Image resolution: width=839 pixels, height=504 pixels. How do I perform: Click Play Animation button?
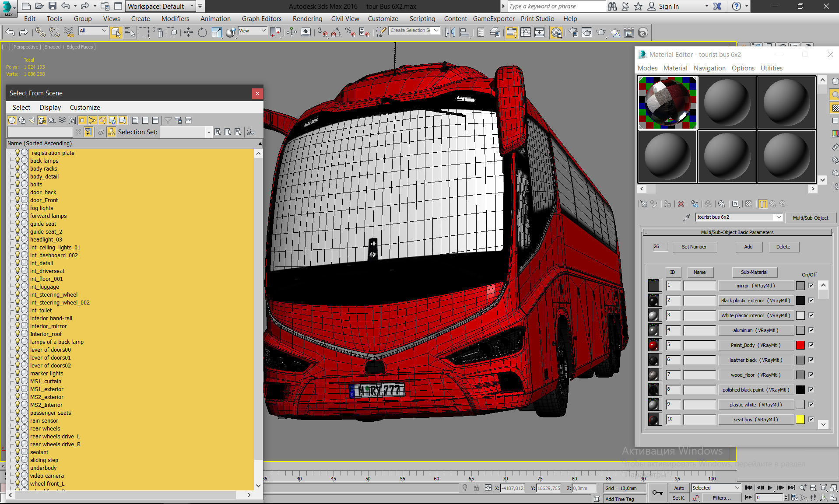770,488
